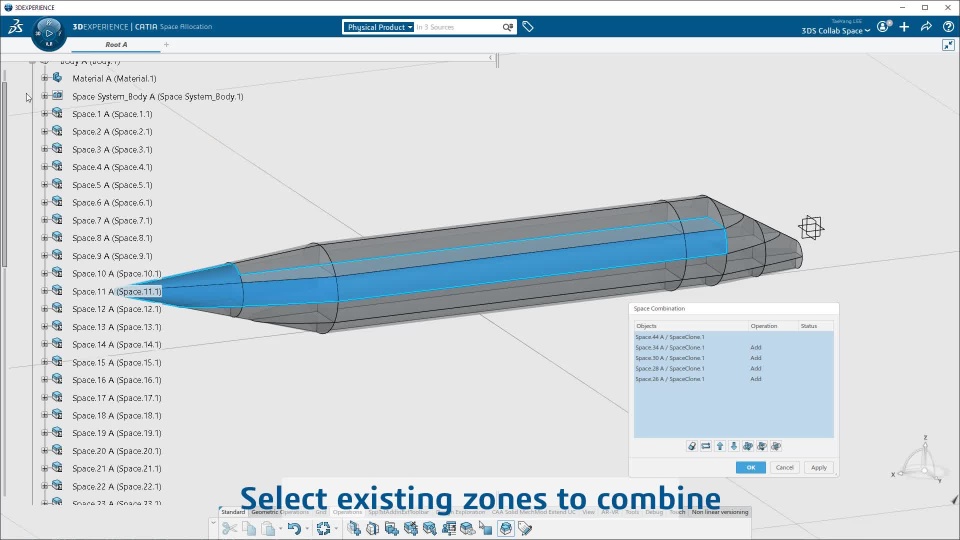Open the help question mark icon
This screenshot has height=540, width=960.
(x=948, y=26)
